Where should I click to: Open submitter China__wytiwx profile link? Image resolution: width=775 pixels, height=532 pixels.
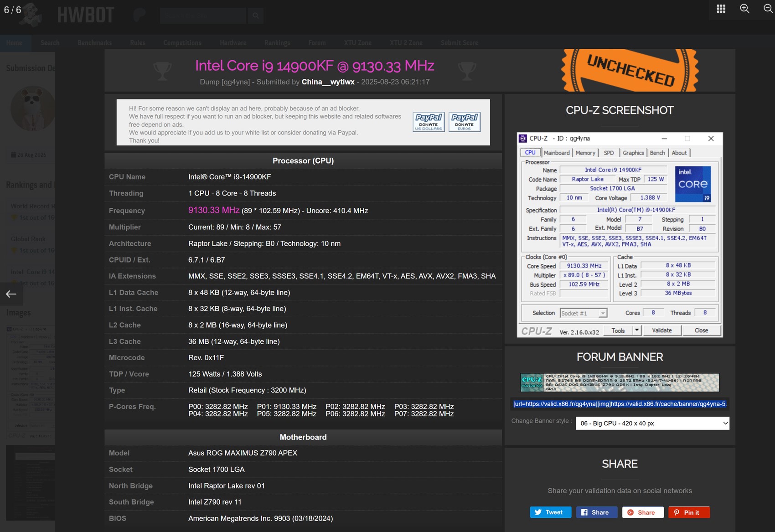[328, 82]
